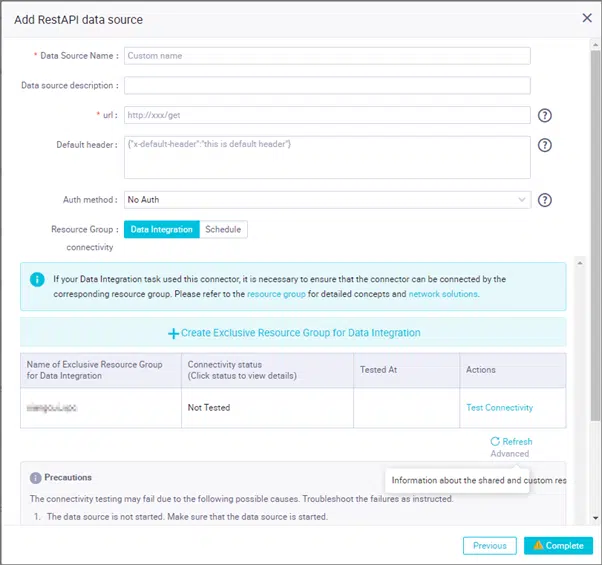This screenshot has width=602, height=565.
Task: Click the Data source description field
Action: [327, 86]
